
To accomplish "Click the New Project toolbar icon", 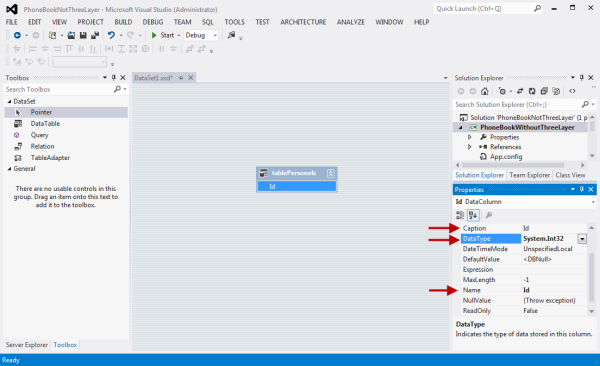I will coord(52,35).
